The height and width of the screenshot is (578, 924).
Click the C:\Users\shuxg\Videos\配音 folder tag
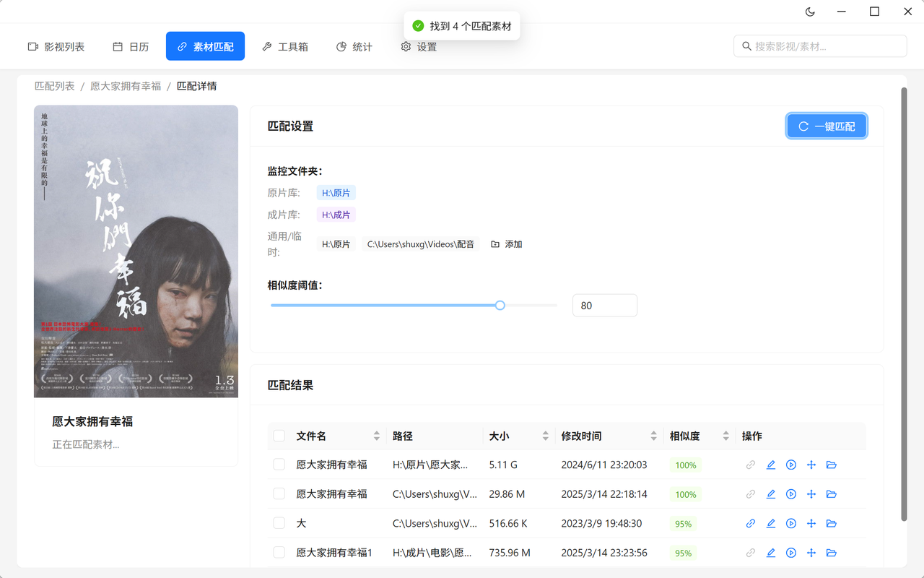[421, 244]
